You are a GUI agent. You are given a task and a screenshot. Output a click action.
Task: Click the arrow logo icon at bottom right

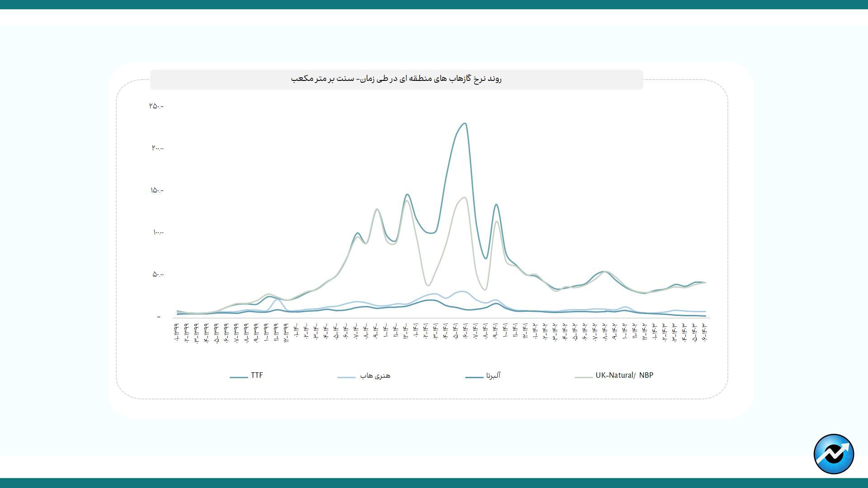pyautogui.click(x=834, y=454)
